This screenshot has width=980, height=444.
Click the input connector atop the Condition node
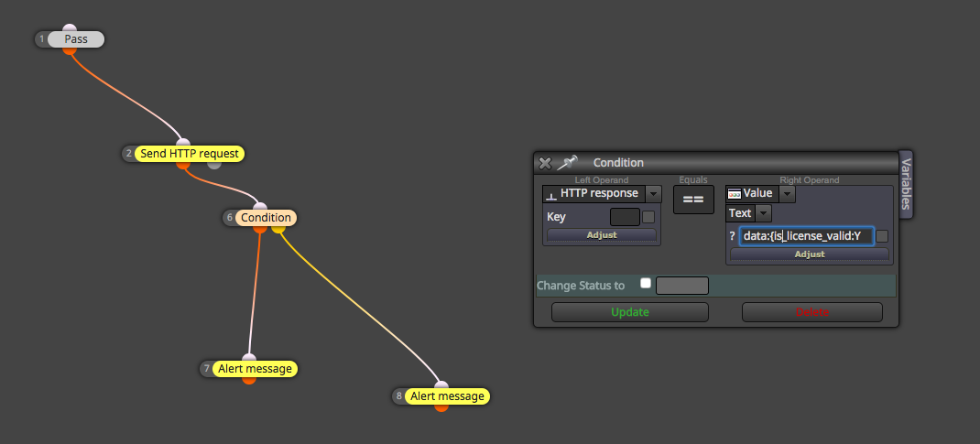coord(260,207)
